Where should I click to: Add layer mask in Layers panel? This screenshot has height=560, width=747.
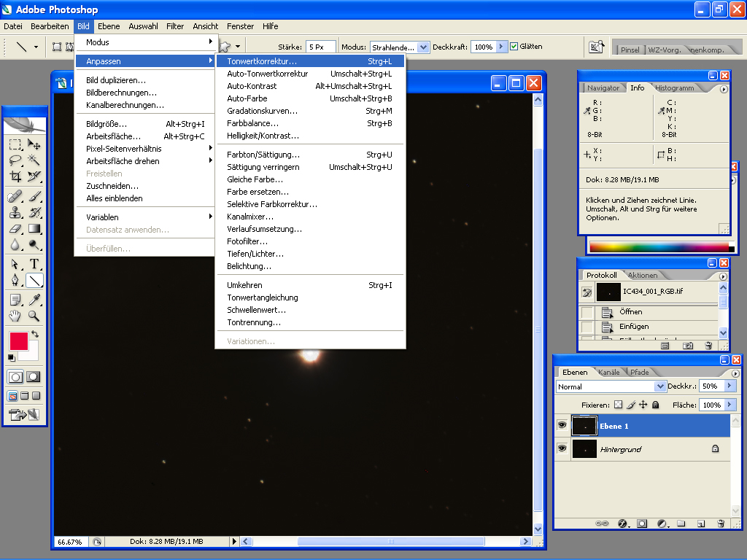(642, 524)
